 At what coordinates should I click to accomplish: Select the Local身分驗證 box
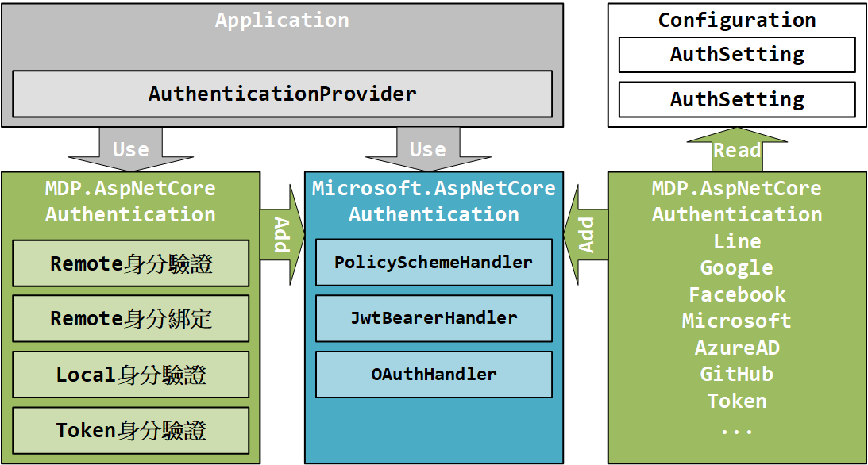(131, 375)
